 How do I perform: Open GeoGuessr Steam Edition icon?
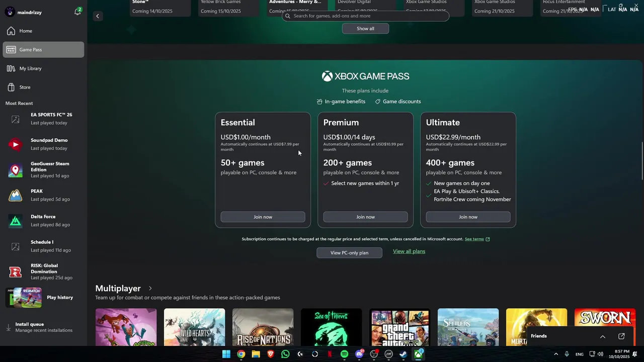coord(16,170)
